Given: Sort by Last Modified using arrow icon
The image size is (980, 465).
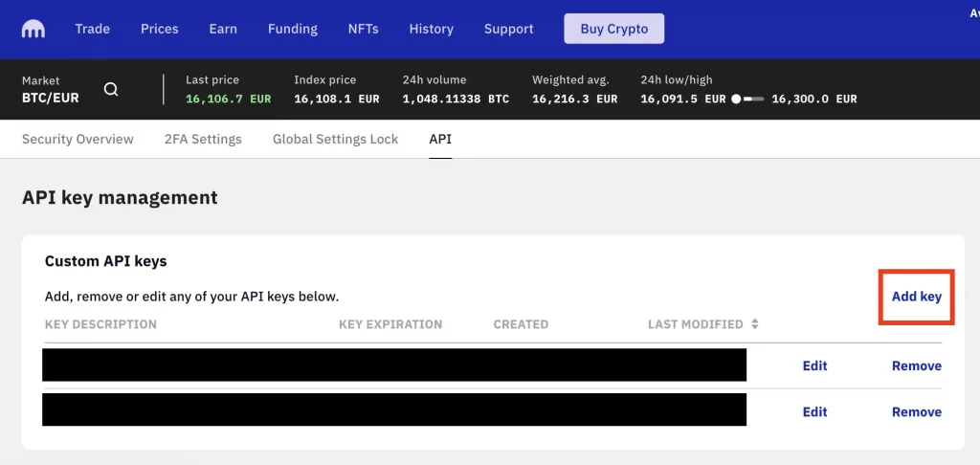Looking at the screenshot, I should (x=755, y=324).
